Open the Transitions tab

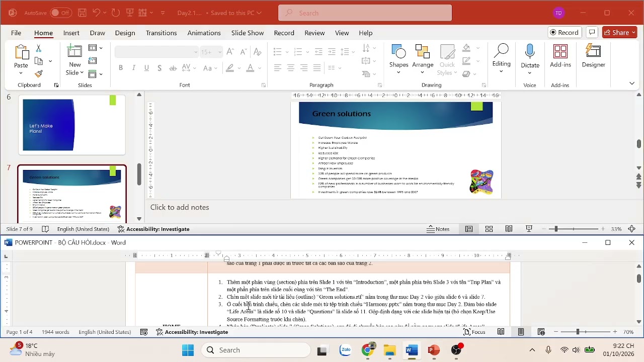tap(161, 33)
